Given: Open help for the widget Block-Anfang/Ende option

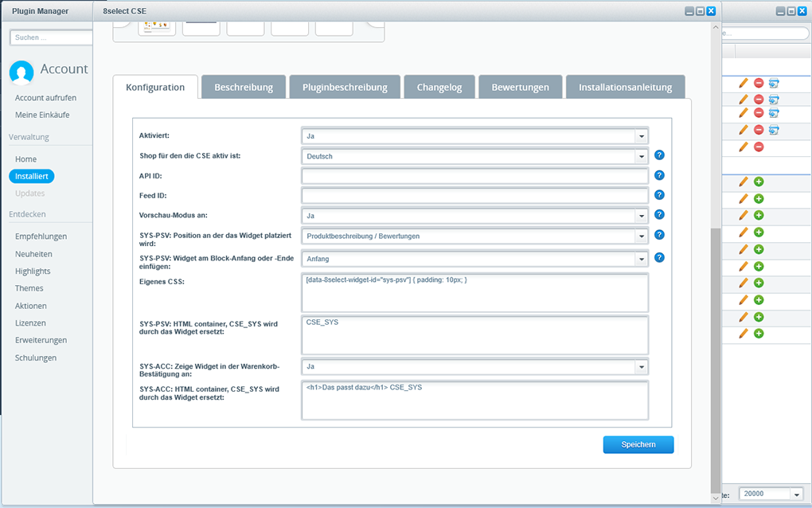Looking at the screenshot, I should 659,257.
